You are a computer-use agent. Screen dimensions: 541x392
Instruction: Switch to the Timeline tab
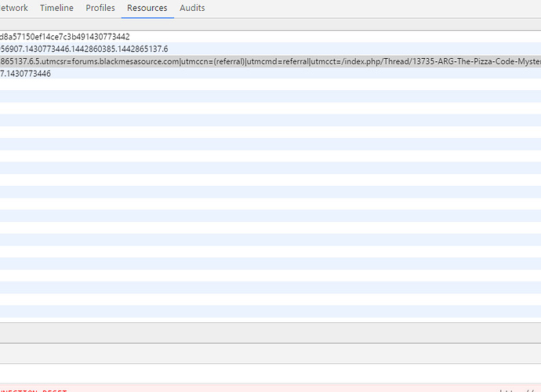pyautogui.click(x=56, y=8)
